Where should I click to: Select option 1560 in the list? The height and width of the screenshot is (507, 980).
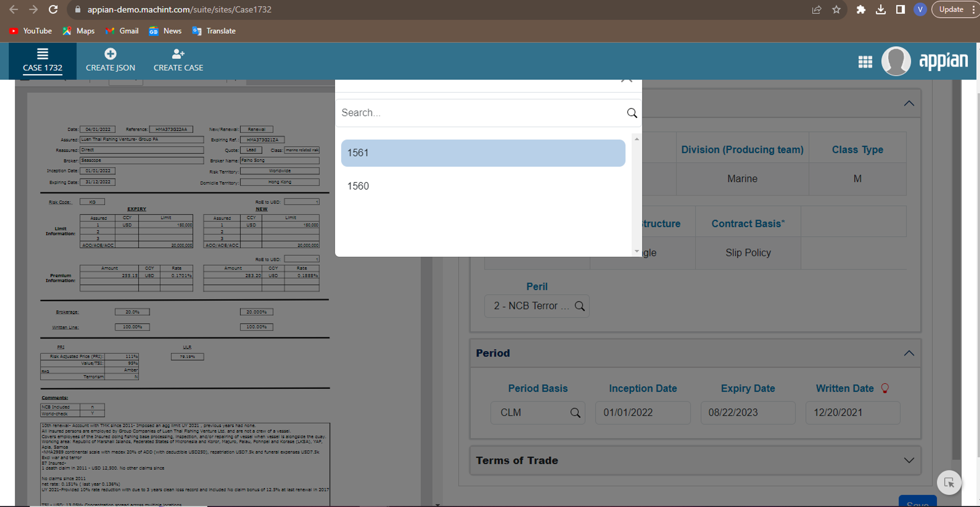(x=483, y=186)
